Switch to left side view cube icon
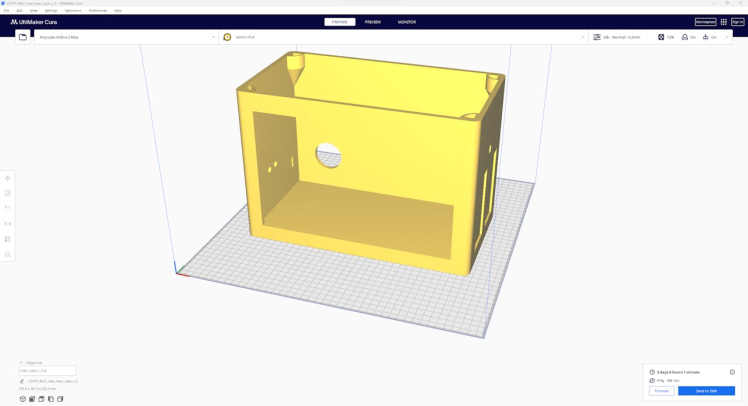 click(51, 399)
